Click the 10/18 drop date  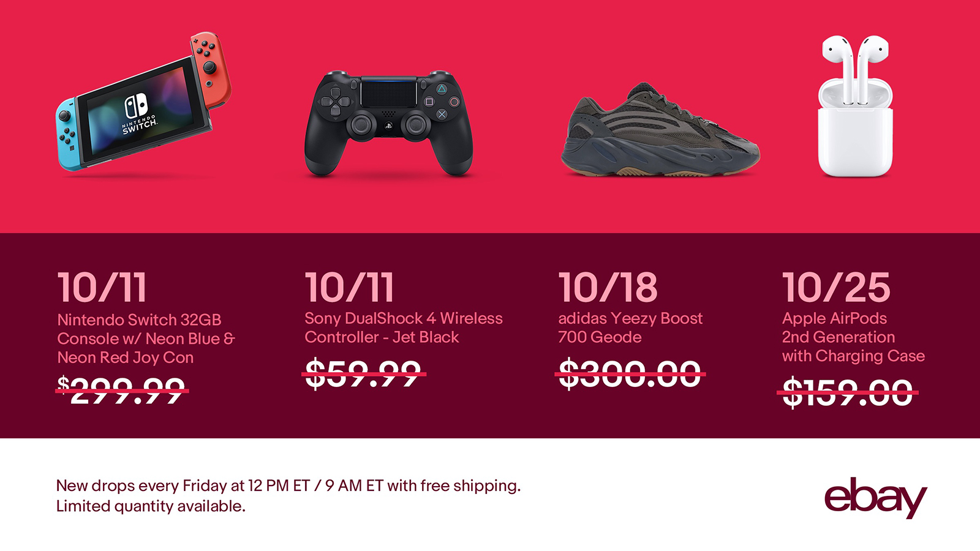coord(608,288)
